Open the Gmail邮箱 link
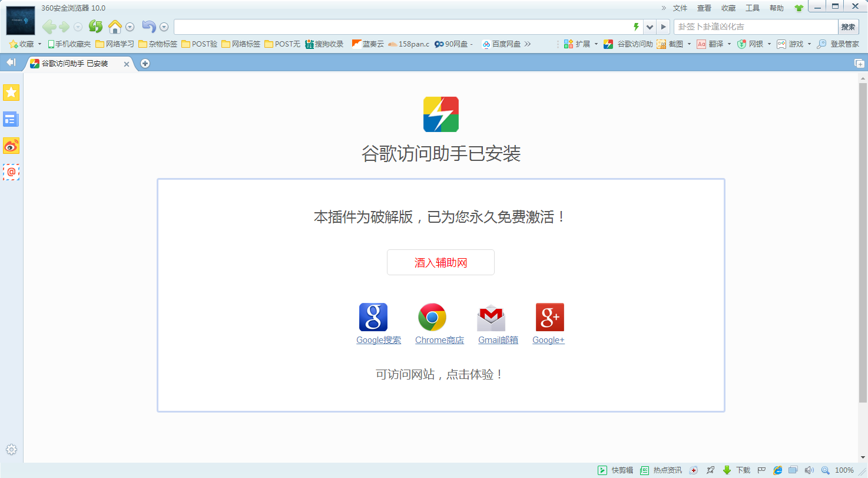868x478 pixels. (498, 340)
